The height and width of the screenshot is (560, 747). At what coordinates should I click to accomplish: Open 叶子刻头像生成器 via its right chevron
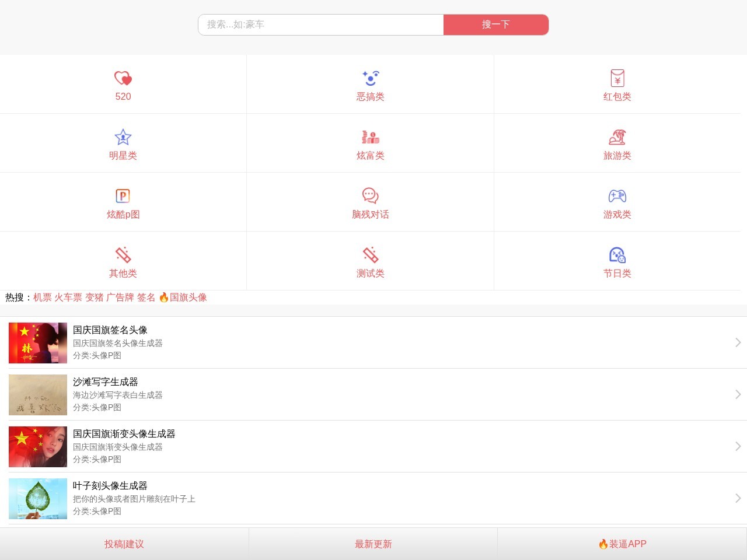[738, 498]
